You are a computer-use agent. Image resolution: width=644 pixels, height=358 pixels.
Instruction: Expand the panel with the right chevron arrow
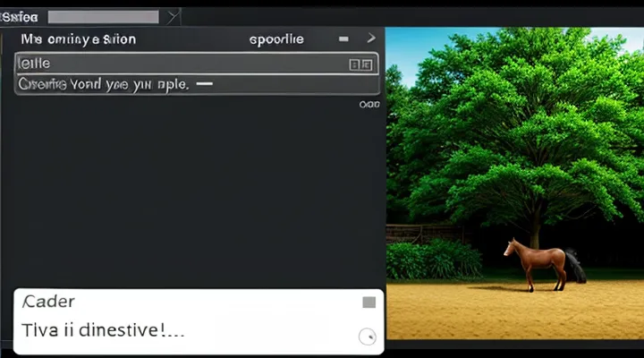click(x=371, y=39)
